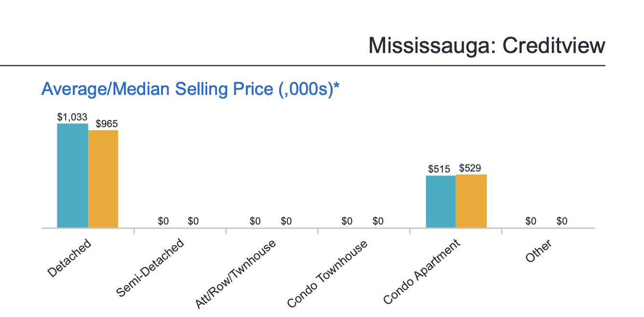The width and height of the screenshot is (644, 317).
Task: Click the right $0 value above Condo Townhouse
Action: click(x=378, y=221)
